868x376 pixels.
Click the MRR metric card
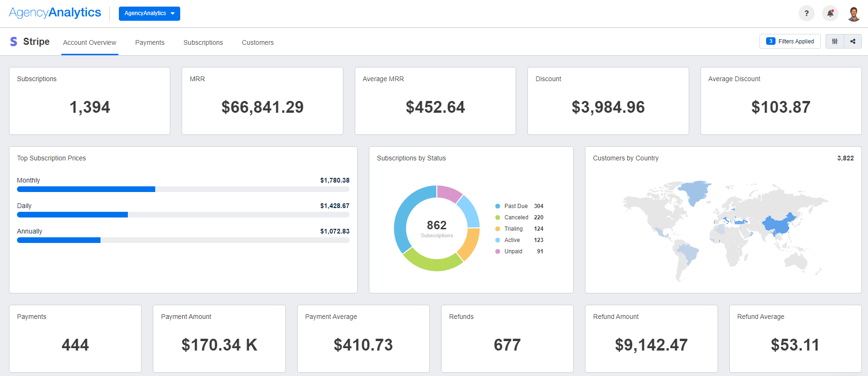[x=262, y=101]
